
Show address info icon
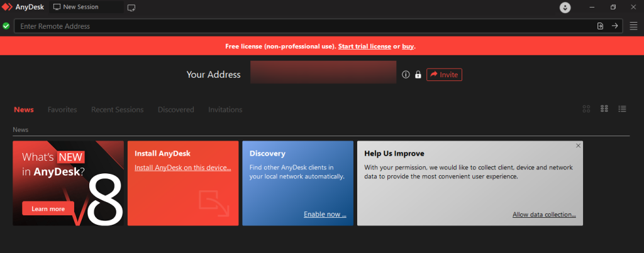[x=406, y=75]
